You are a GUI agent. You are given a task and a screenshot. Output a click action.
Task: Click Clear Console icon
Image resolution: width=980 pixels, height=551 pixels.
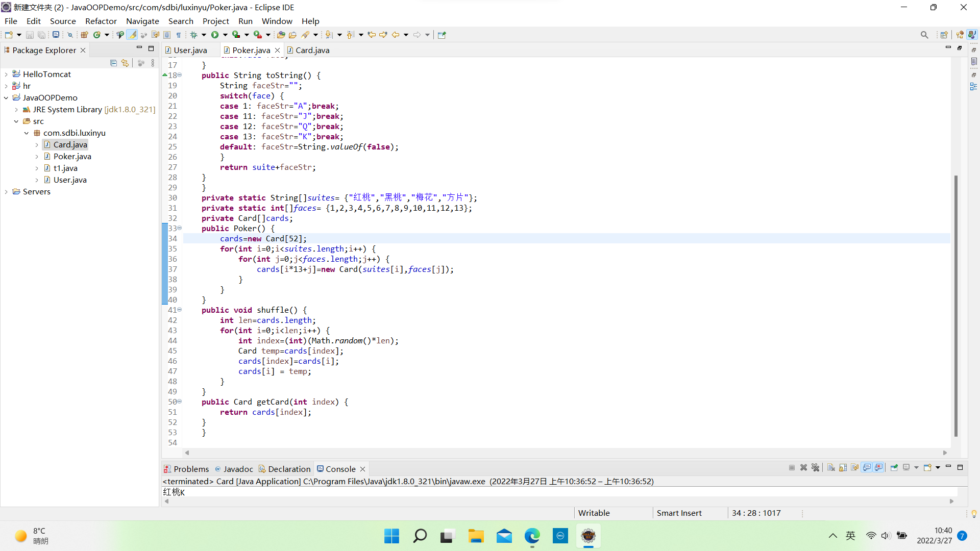(x=831, y=467)
